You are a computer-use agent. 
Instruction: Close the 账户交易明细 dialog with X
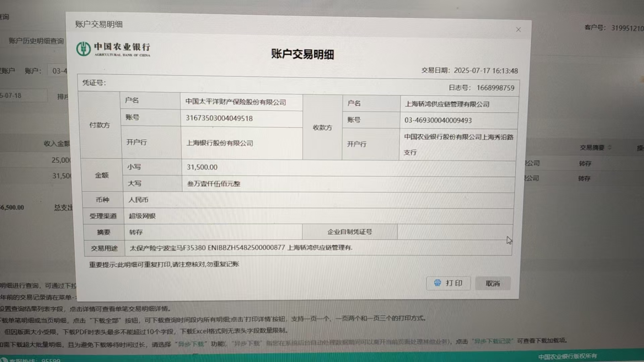tap(518, 30)
